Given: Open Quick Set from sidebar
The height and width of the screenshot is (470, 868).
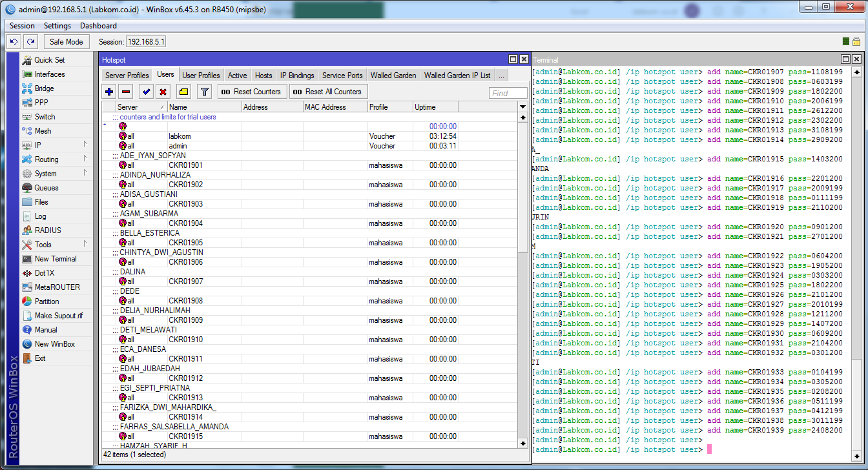Looking at the screenshot, I should (49, 60).
